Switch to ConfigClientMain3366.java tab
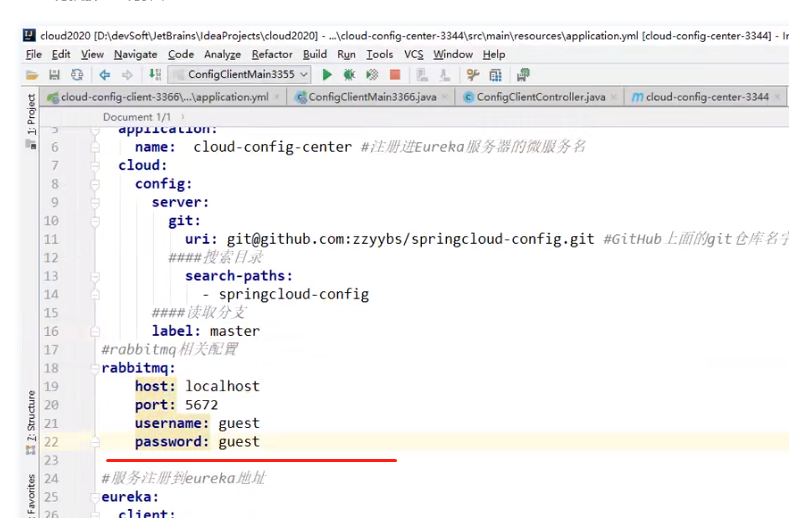Viewport: 789px width, 518px height. point(372,97)
